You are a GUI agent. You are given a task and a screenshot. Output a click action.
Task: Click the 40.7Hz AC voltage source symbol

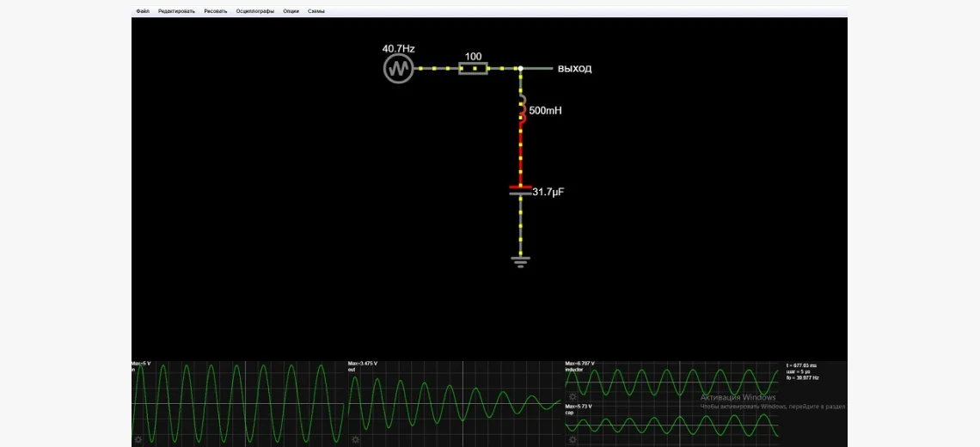(398, 68)
